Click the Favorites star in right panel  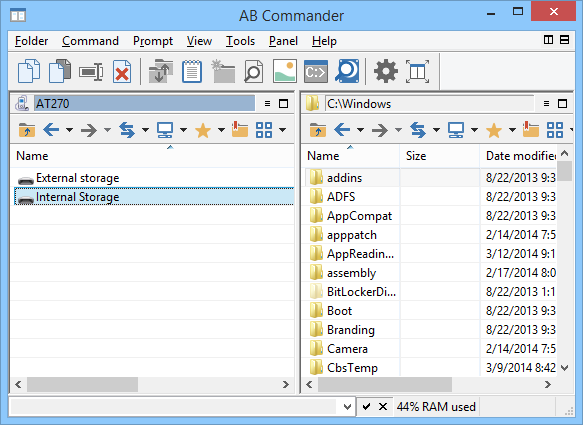coord(494,130)
